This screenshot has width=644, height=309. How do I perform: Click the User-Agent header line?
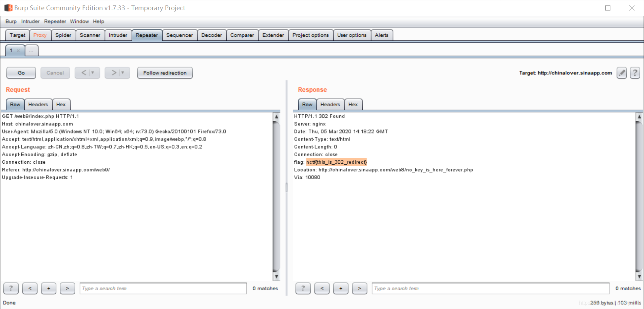[x=114, y=131]
